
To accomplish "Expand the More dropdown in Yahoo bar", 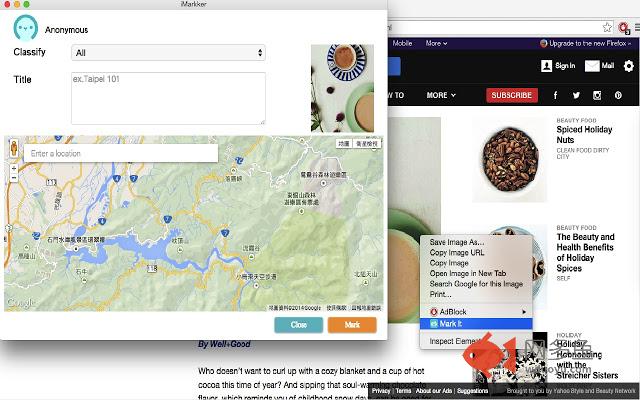I will (x=436, y=43).
